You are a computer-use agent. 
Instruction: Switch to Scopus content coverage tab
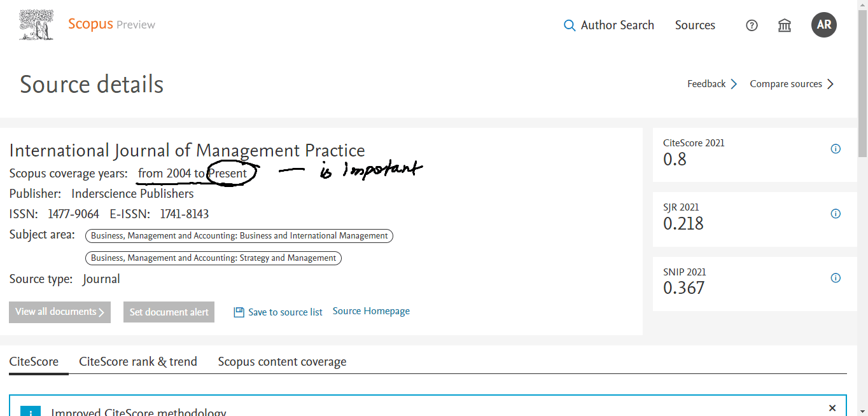(282, 362)
